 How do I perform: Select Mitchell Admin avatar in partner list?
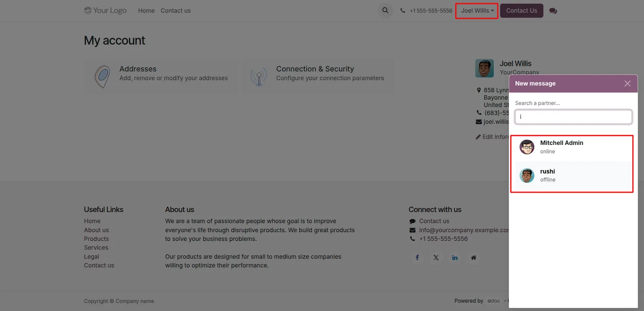click(x=527, y=147)
